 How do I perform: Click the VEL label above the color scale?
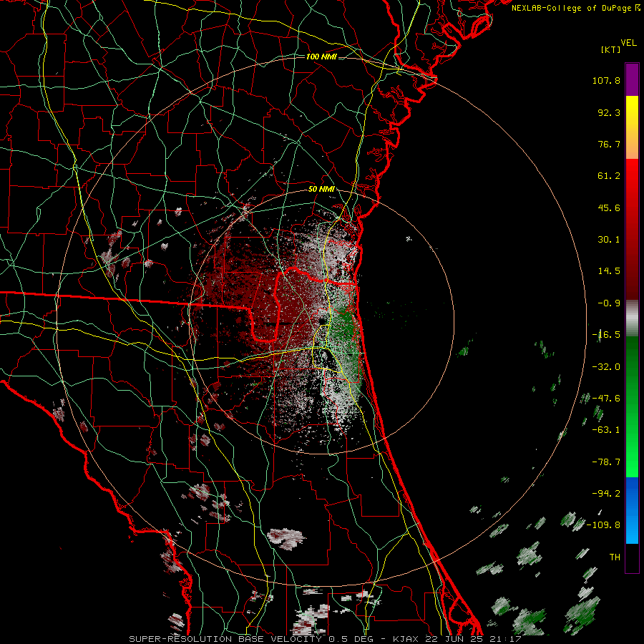pyautogui.click(x=629, y=43)
